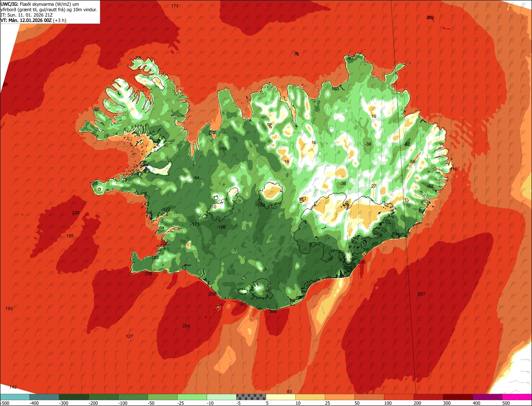Click the 193 value by the map's left edge
Image resolution: width=532 pixels, height=406 pixels.
[x=9, y=308]
